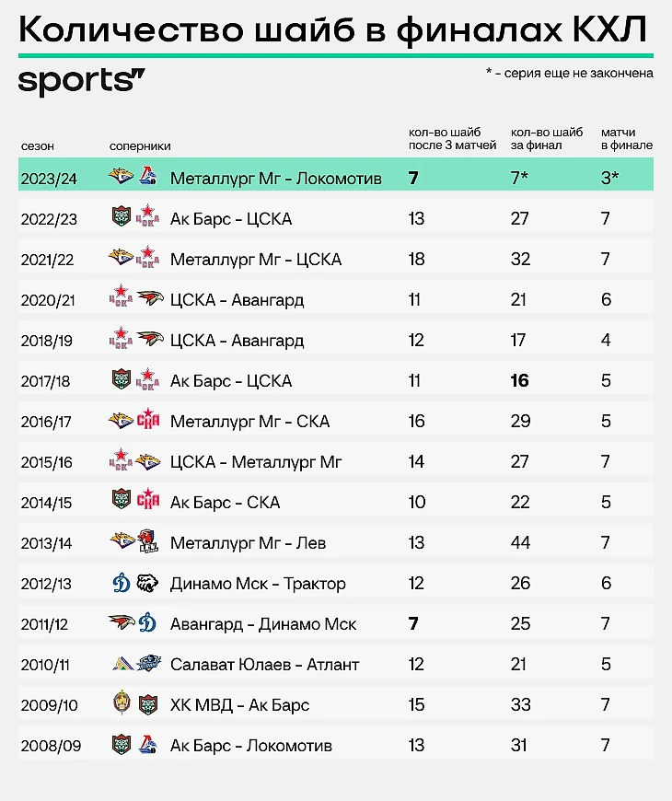Click the 'сезон' column header
Viewport: 672px width, 801px height.
(x=38, y=145)
